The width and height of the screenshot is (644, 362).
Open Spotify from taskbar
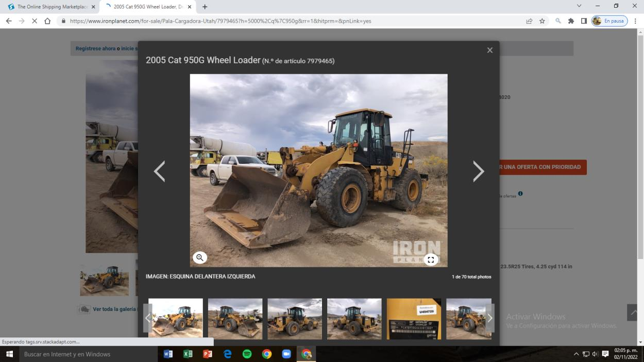[247, 354]
